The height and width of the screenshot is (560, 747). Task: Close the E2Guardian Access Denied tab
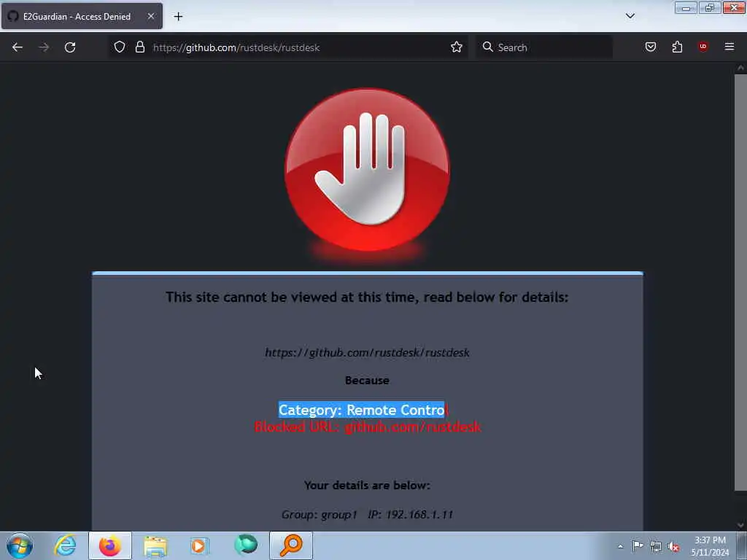[x=151, y=16]
